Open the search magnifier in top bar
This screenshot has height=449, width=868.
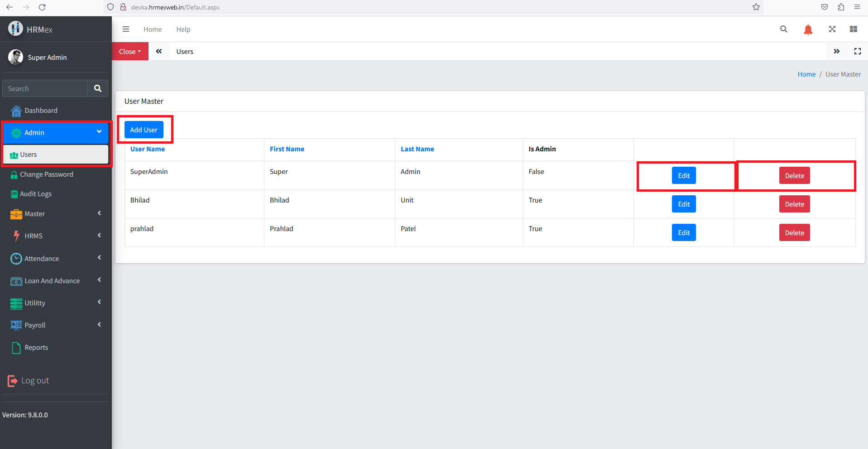tap(783, 29)
